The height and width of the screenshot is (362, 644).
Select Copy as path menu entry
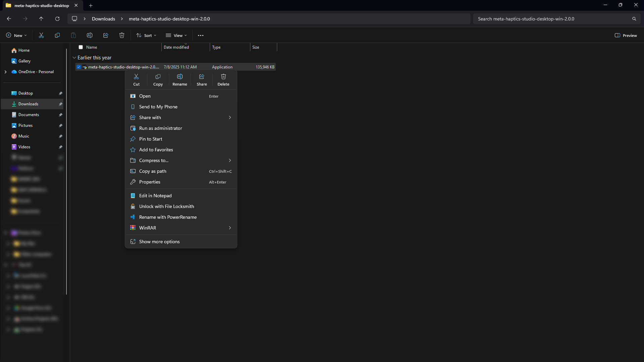coord(181,171)
